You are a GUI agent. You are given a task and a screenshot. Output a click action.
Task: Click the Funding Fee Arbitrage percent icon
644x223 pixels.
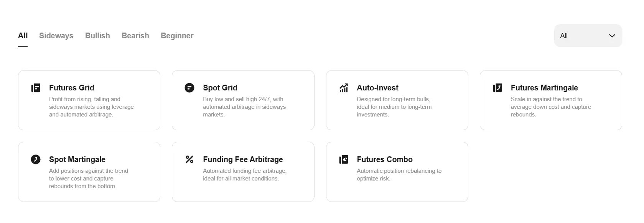point(189,159)
